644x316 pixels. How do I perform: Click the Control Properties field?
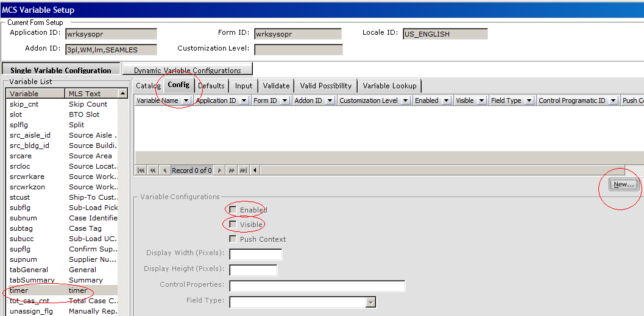tap(317, 286)
